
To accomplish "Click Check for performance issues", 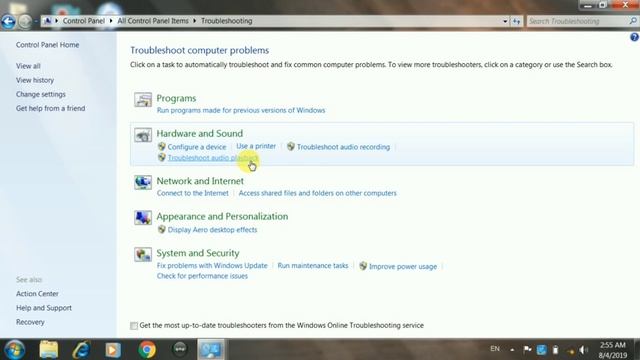I will click(202, 276).
